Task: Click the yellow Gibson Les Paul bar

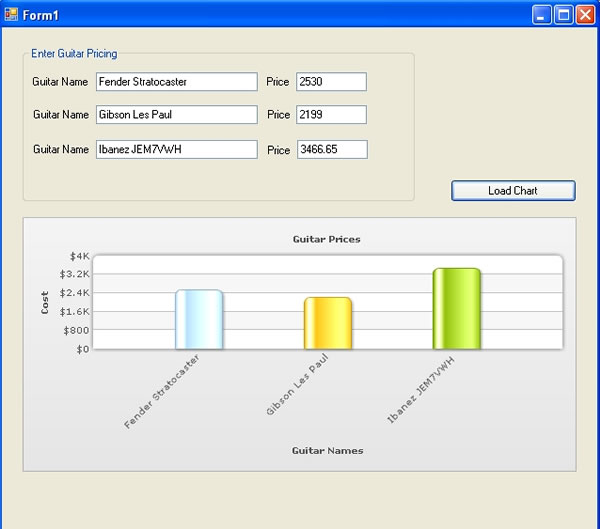Action: point(327,324)
